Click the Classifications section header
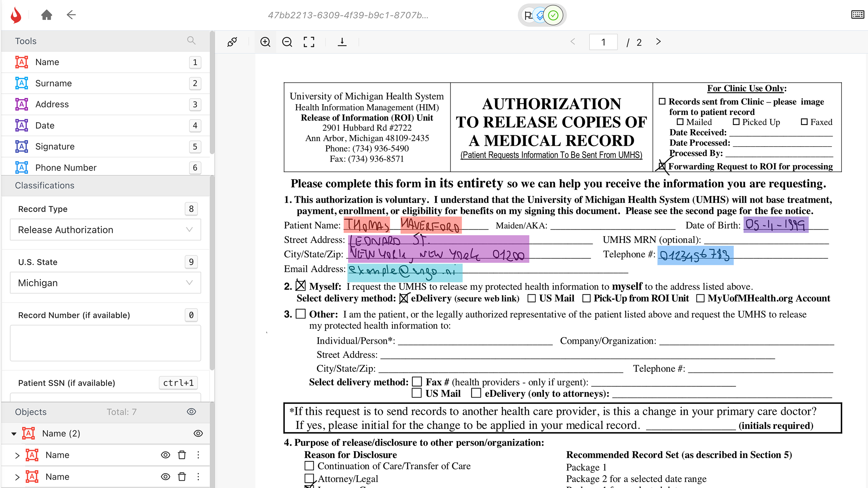 [x=106, y=185]
